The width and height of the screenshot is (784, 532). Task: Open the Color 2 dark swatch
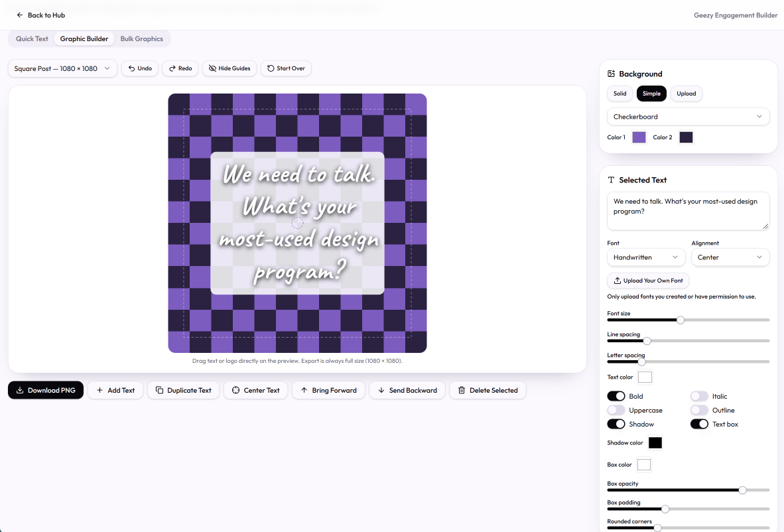pos(686,137)
